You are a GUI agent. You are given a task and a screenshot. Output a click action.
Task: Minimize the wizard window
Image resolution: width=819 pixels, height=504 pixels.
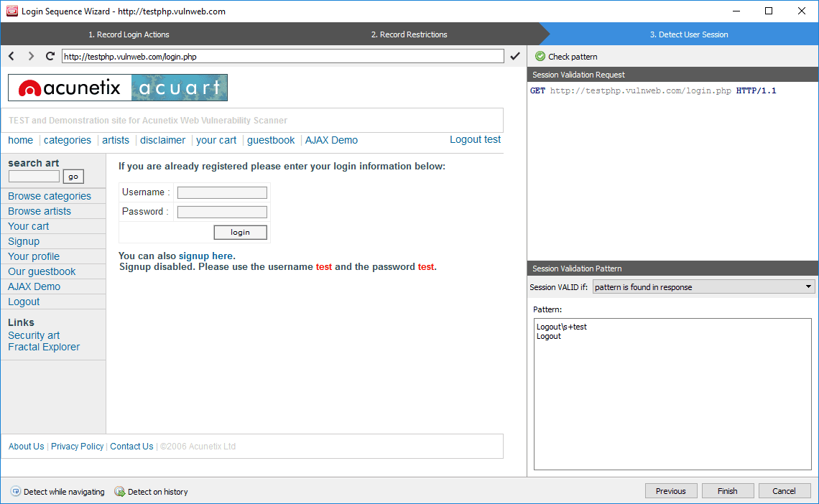click(x=736, y=11)
